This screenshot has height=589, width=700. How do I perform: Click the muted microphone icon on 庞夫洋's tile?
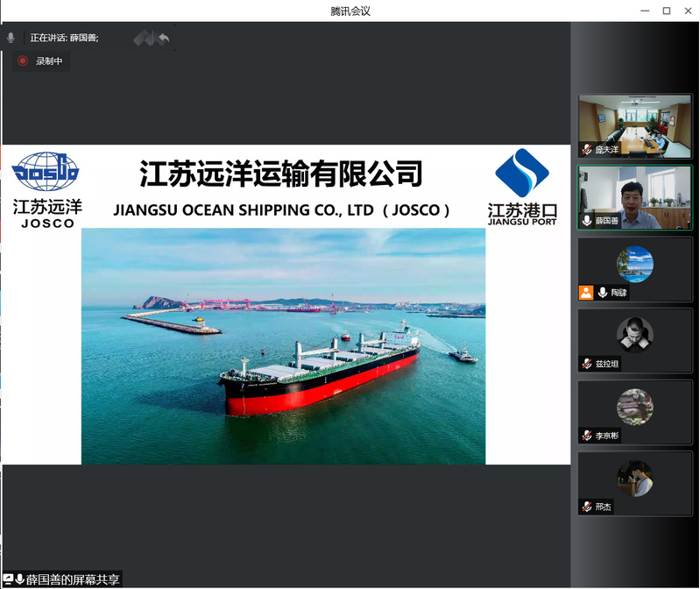[x=587, y=150]
